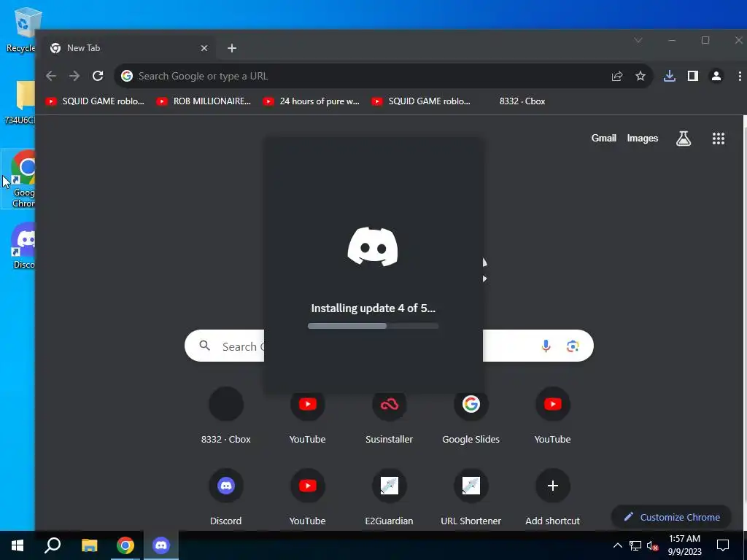Open the Chrome profile icon

click(x=716, y=76)
